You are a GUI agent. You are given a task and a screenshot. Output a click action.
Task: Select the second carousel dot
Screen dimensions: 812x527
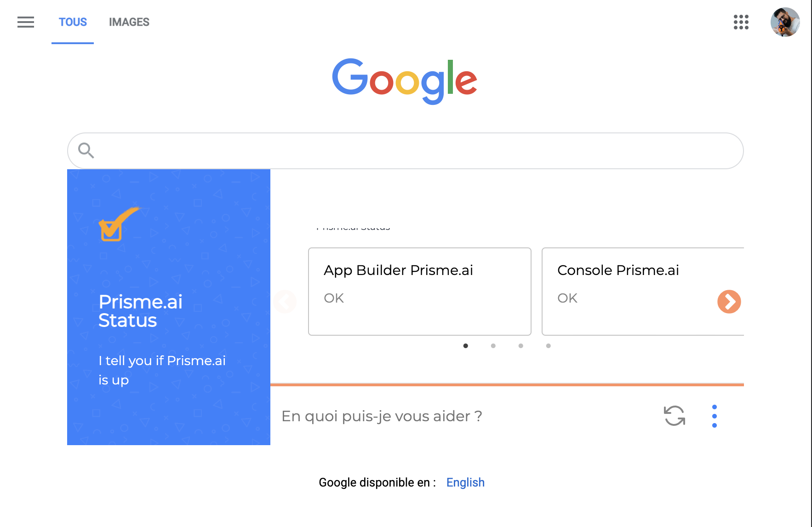(x=493, y=346)
